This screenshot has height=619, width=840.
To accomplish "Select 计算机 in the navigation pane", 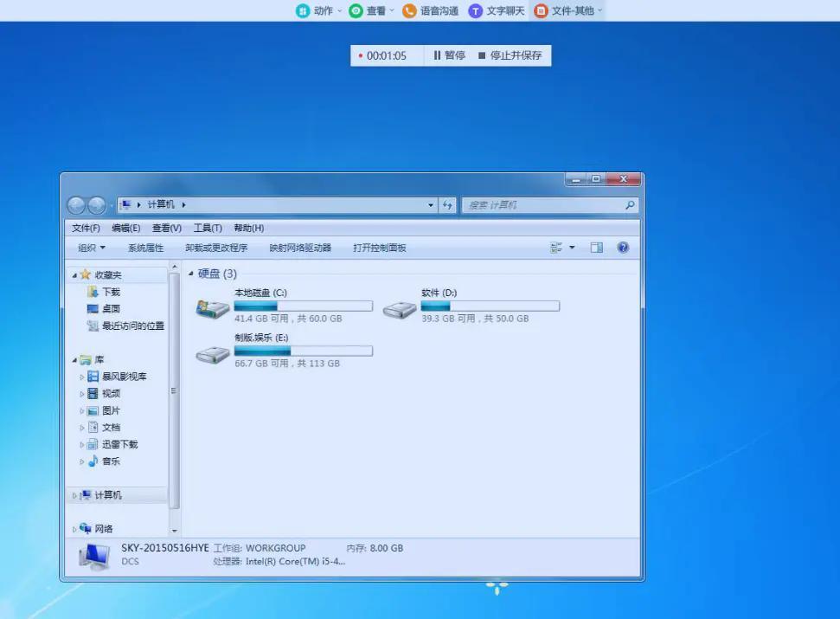I will coord(108,495).
